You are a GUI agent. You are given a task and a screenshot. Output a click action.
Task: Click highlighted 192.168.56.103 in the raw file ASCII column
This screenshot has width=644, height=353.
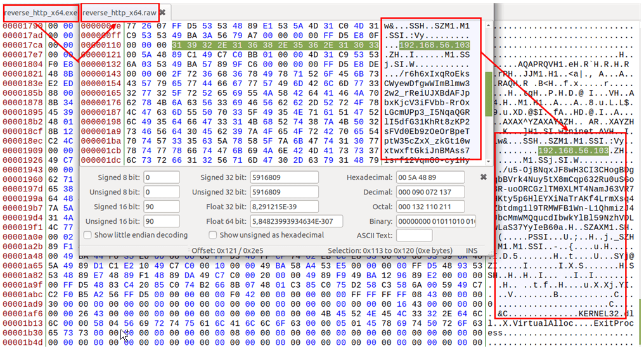(435, 45)
